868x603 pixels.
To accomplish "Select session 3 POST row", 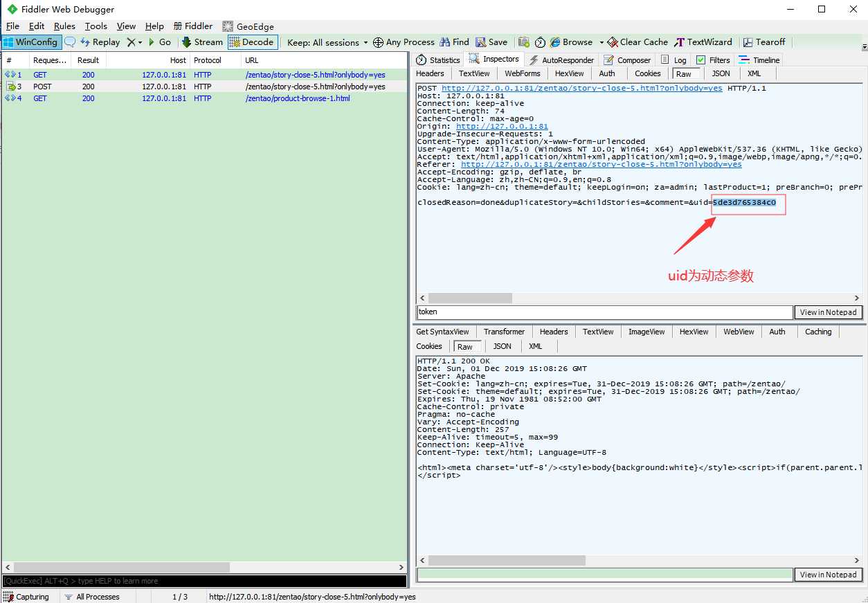I will pyautogui.click(x=204, y=87).
